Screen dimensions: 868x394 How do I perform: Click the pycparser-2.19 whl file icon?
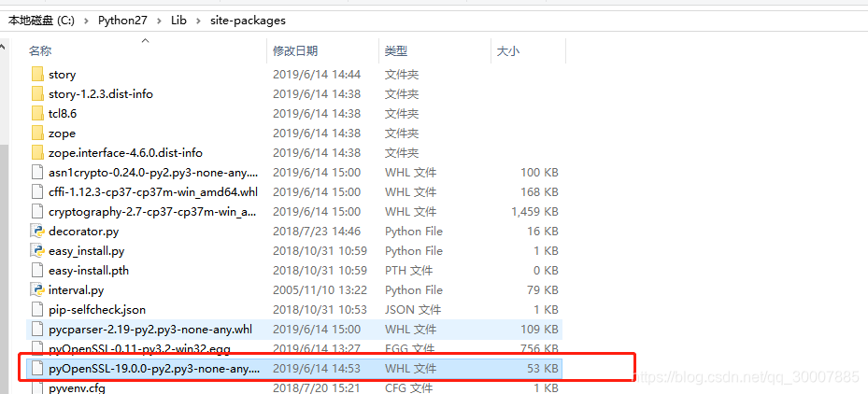(37, 330)
